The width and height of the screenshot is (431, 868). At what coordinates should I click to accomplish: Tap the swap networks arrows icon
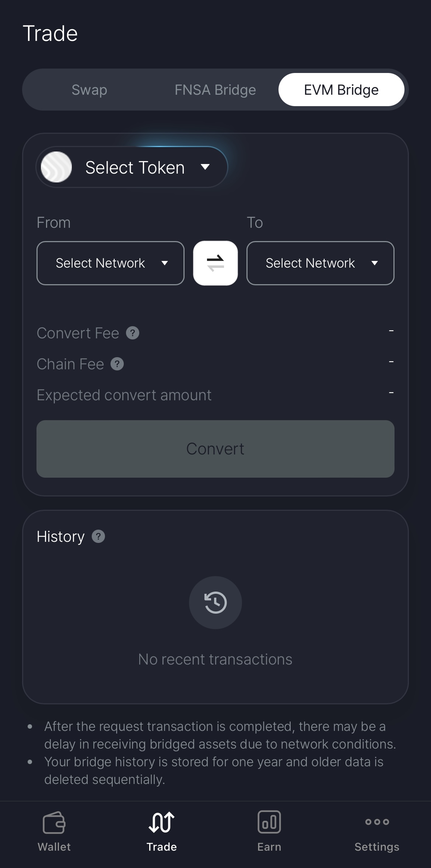(x=215, y=263)
